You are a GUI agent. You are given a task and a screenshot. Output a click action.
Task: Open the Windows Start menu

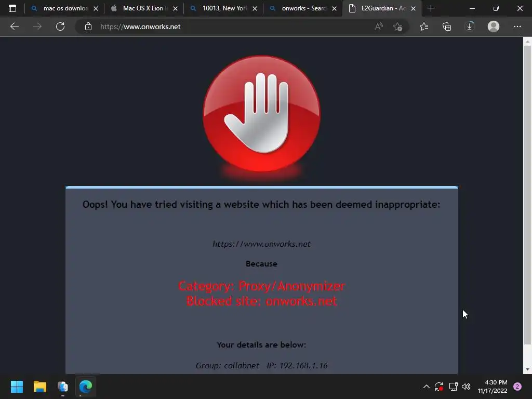click(17, 387)
